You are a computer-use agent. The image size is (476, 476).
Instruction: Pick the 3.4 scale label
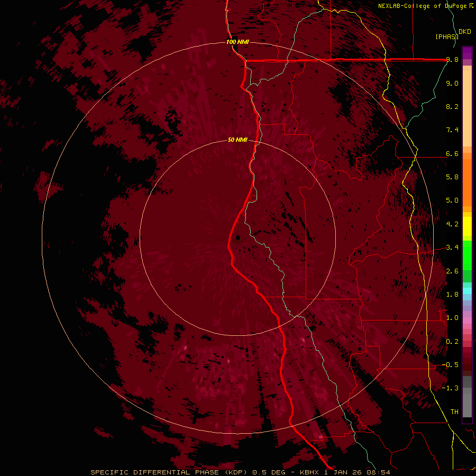tap(452, 248)
